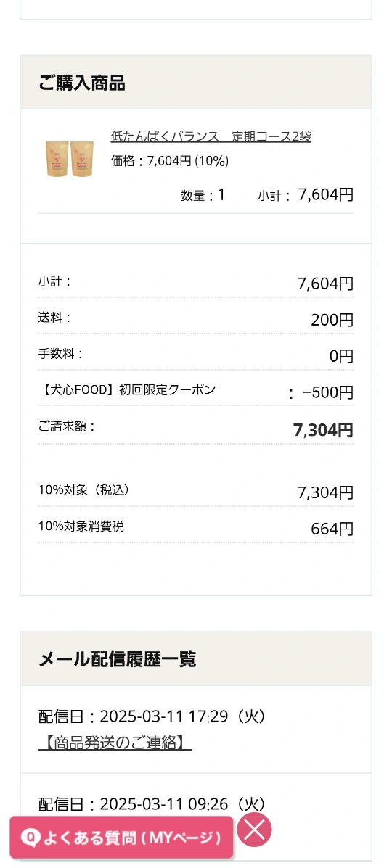The width and height of the screenshot is (392, 868).
Task: Tap the よくある質問 (MYページ) button
Action: (121, 838)
